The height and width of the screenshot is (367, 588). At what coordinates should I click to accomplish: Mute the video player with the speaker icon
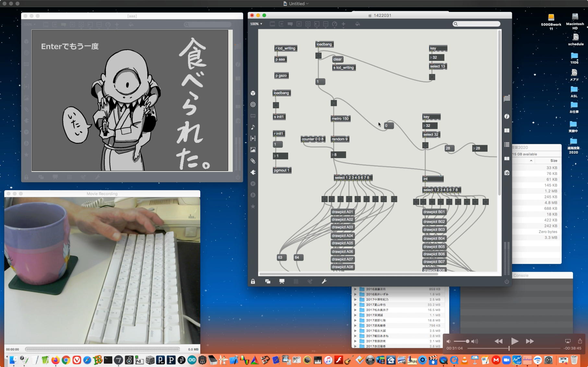pyautogui.click(x=449, y=341)
